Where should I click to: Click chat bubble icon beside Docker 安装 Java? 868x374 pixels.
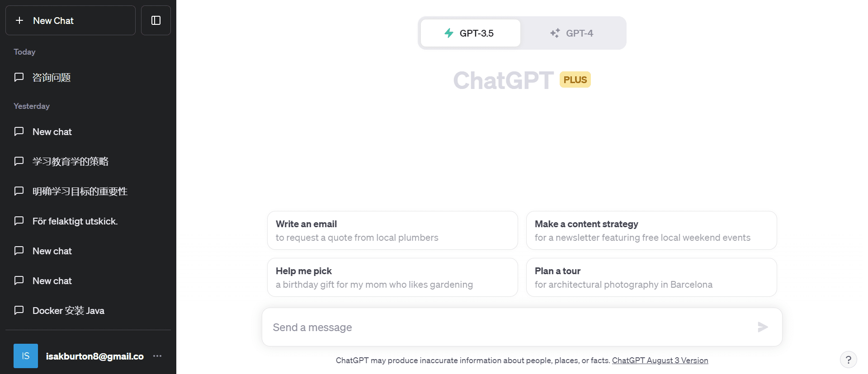pyautogui.click(x=19, y=310)
